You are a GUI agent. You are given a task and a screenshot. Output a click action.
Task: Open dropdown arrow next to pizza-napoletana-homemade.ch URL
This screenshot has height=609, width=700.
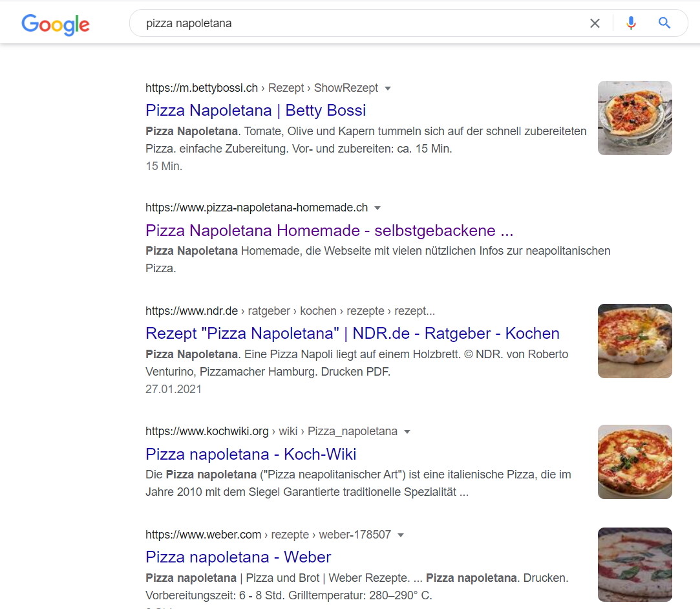click(x=377, y=208)
